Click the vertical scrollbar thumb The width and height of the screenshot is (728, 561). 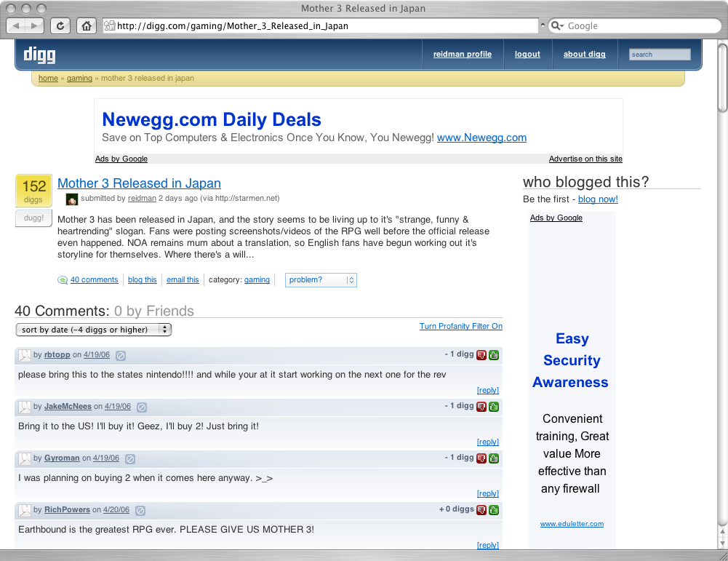pos(722,77)
